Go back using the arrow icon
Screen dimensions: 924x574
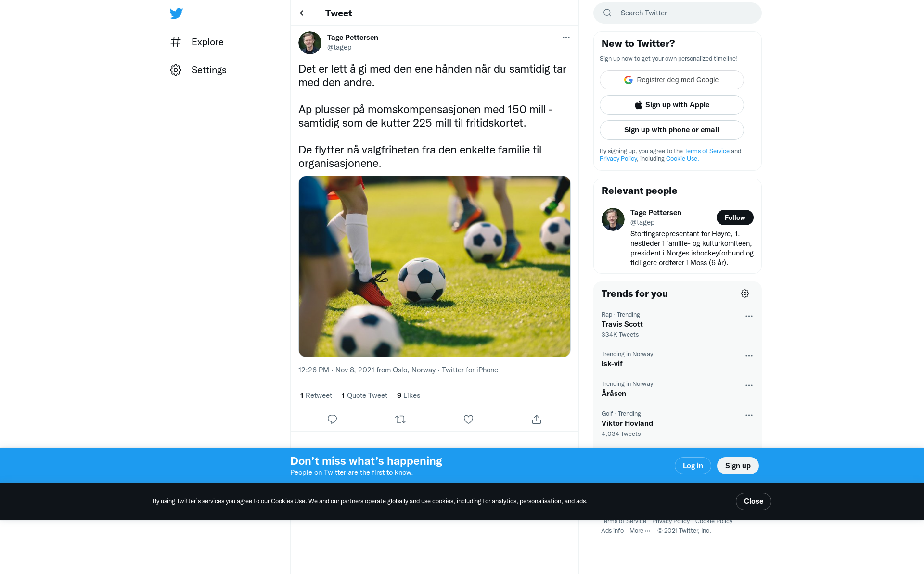click(x=303, y=13)
